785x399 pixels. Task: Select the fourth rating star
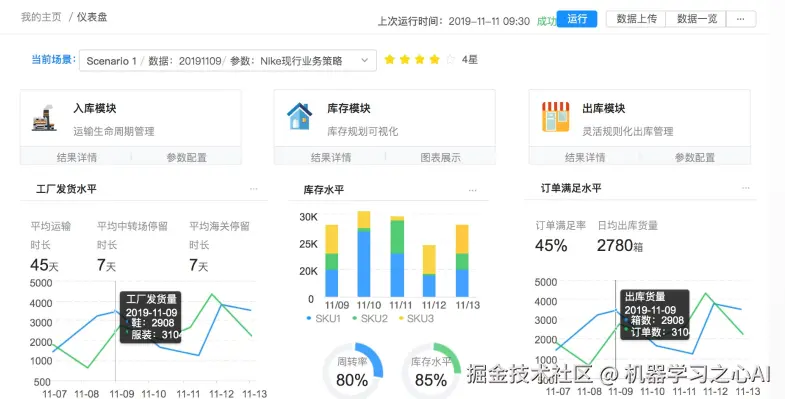[x=435, y=60]
